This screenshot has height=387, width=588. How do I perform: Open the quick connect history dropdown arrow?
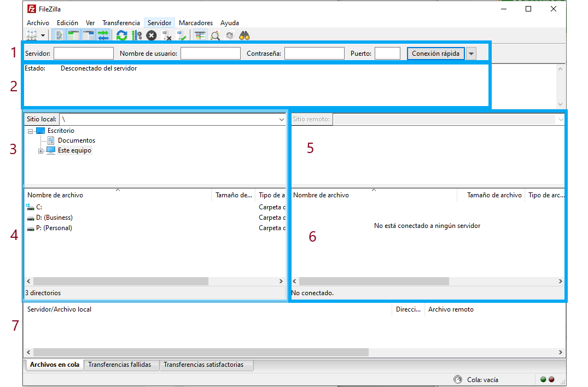tap(471, 54)
